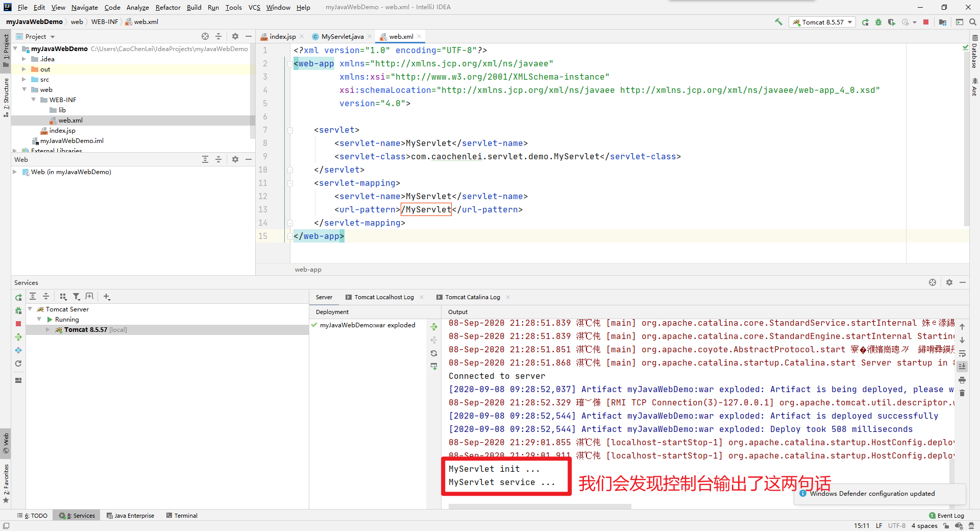The image size is (980, 531).
Task: Open Search Everywhere magnifier icon
Action: [973, 22]
